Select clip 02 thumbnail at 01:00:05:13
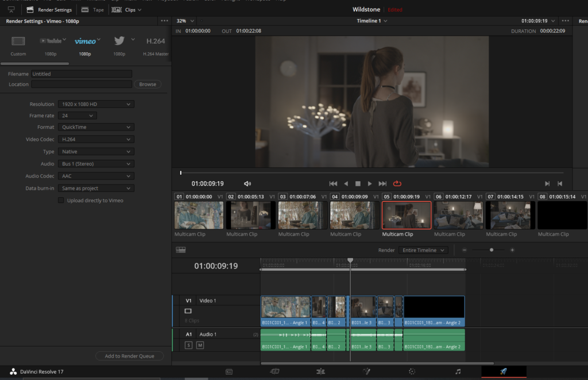 tap(251, 215)
